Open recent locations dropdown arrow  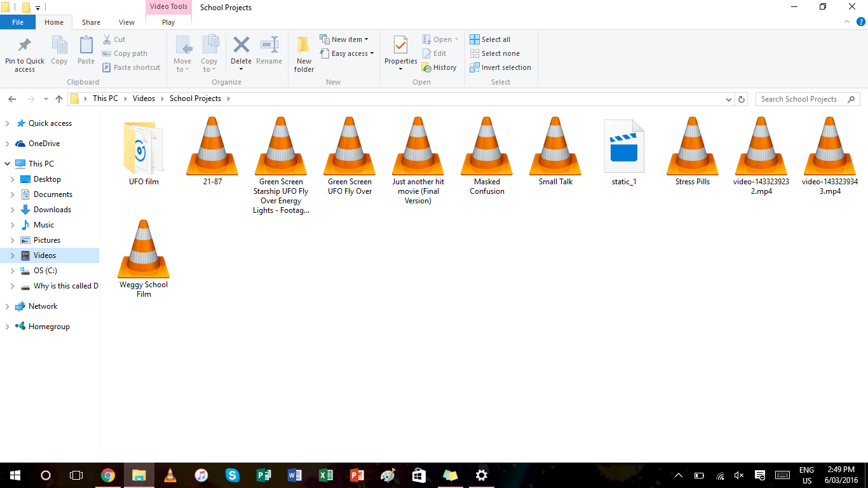(x=46, y=99)
